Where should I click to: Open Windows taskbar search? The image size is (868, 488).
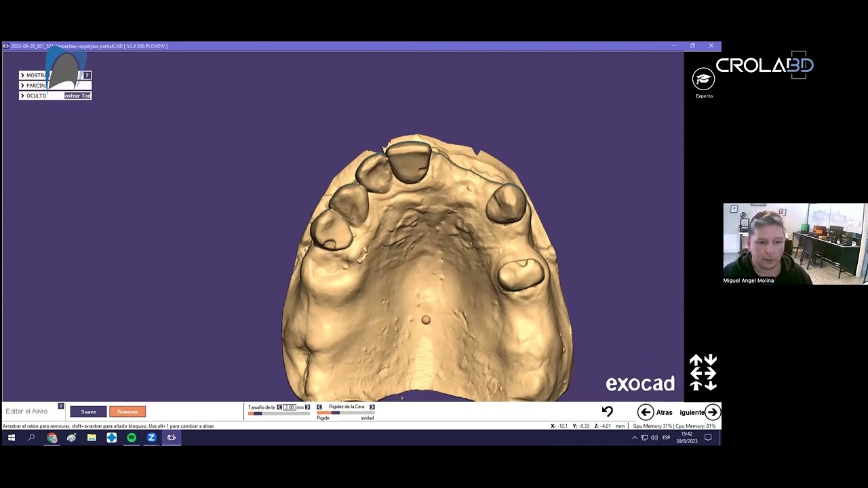31,438
